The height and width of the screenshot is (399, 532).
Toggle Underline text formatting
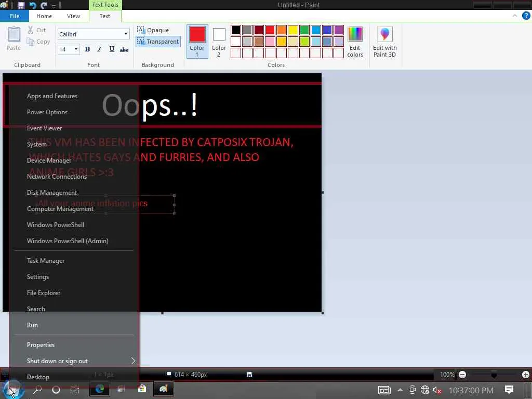pos(112,49)
